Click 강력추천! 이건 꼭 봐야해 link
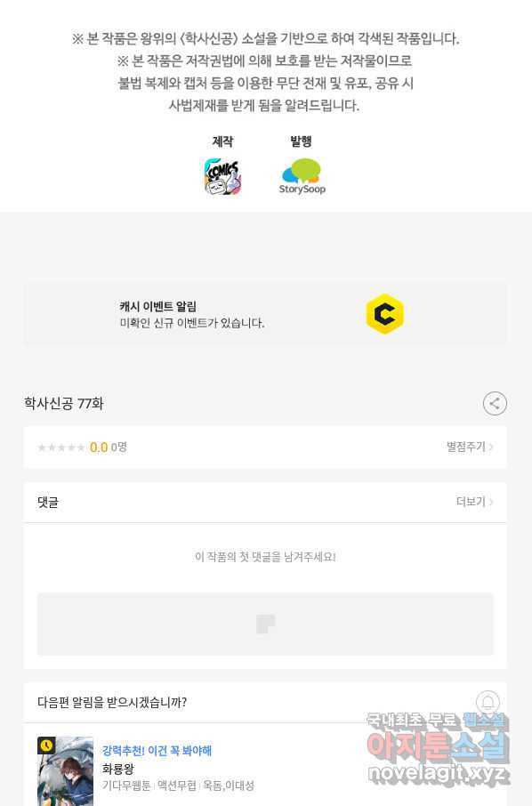 point(157,751)
